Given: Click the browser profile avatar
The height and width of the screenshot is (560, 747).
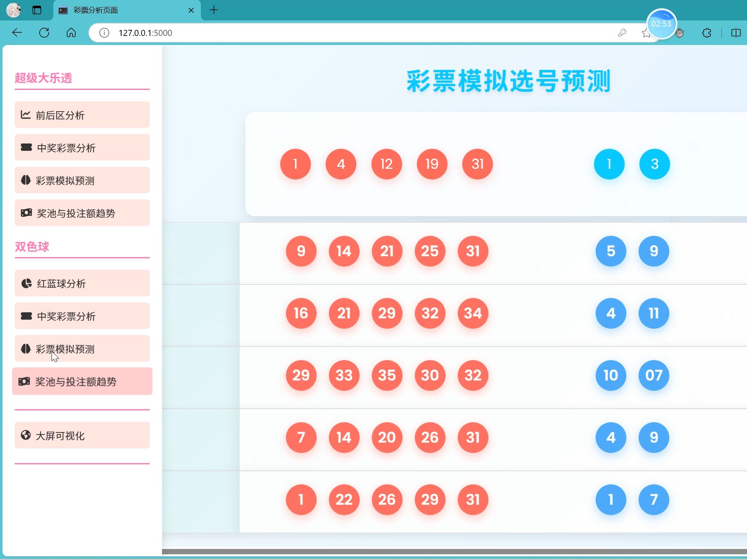Looking at the screenshot, I should tap(13, 10).
